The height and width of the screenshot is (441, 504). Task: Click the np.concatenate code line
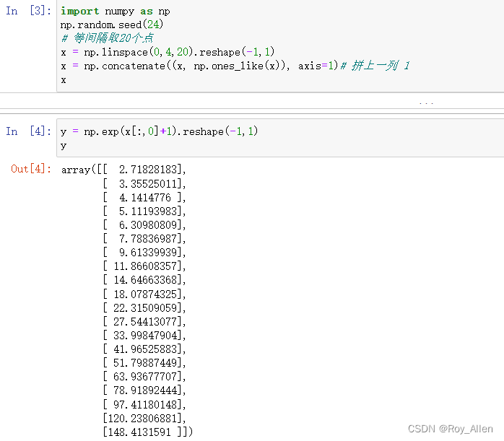click(x=235, y=66)
